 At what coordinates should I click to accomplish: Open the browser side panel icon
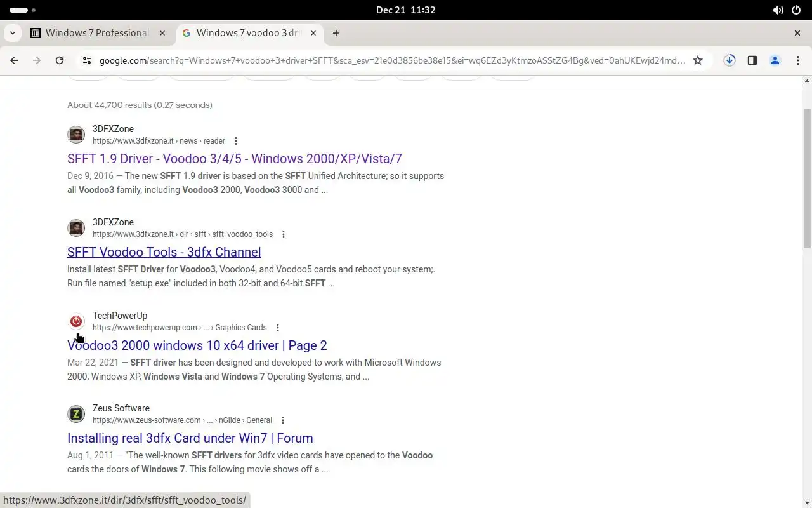752,60
